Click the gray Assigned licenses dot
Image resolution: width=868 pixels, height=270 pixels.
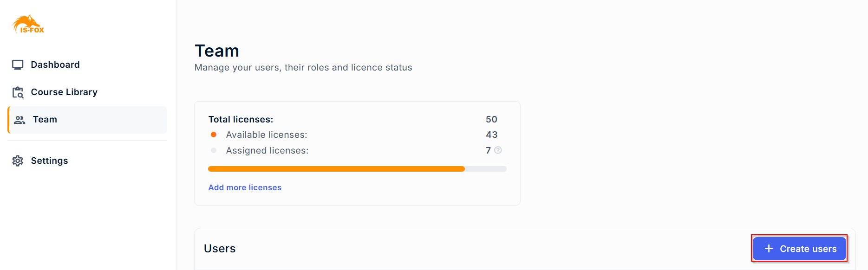[x=214, y=150]
